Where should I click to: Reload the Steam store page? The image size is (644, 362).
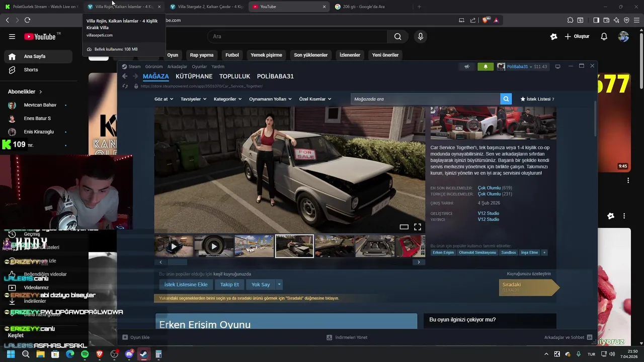coord(125,86)
